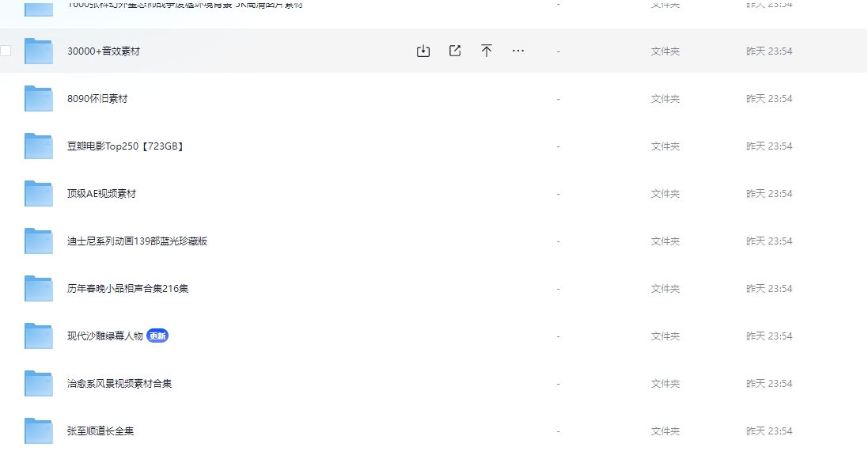This screenshot has width=868, height=459.
Task: Click folder icon of 豆瓣电影Top250【723GB】
Action: pyautogui.click(x=38, y=146)
